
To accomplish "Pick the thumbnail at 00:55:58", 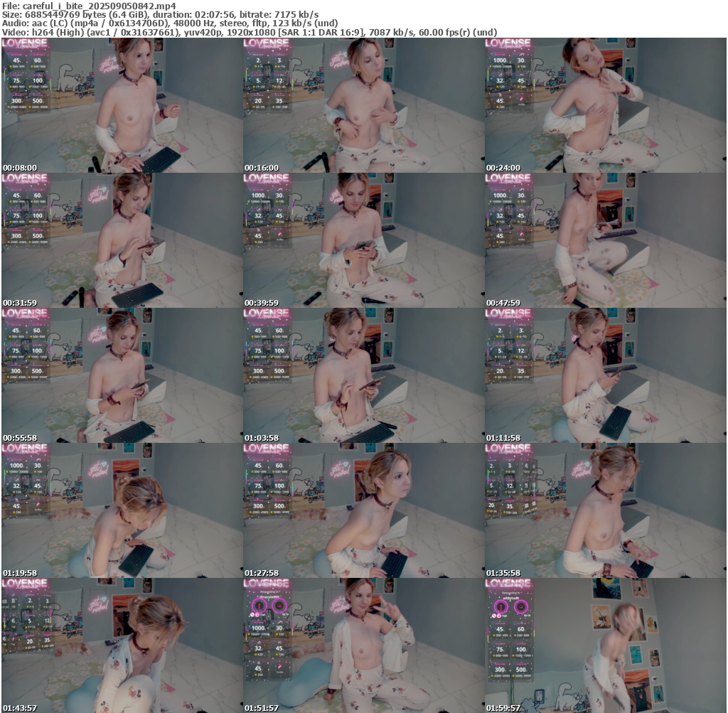I will click(122, 375).
